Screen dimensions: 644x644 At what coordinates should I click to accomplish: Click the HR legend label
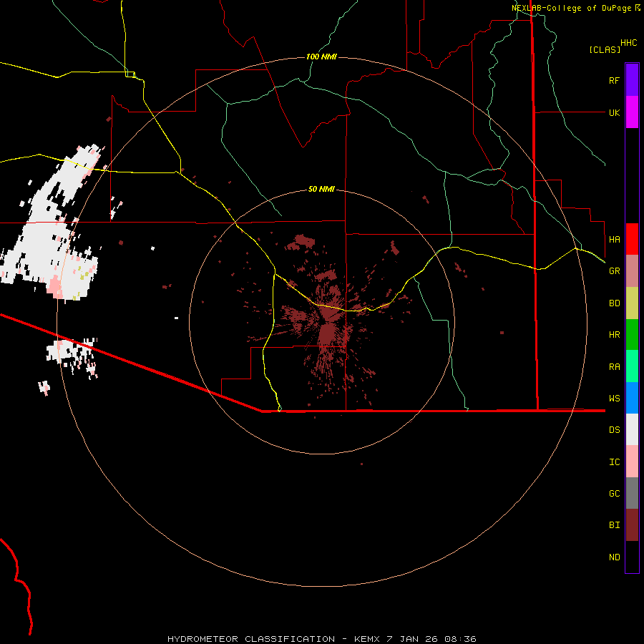click(614, 335)
